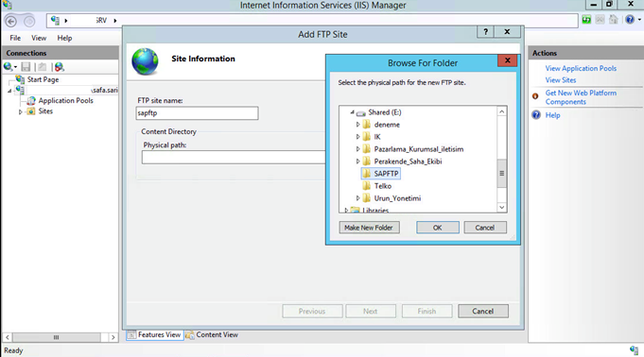Collapse the Shared (E:) drive node
This screenshot has height=357, width=644.
coord(352,112)
